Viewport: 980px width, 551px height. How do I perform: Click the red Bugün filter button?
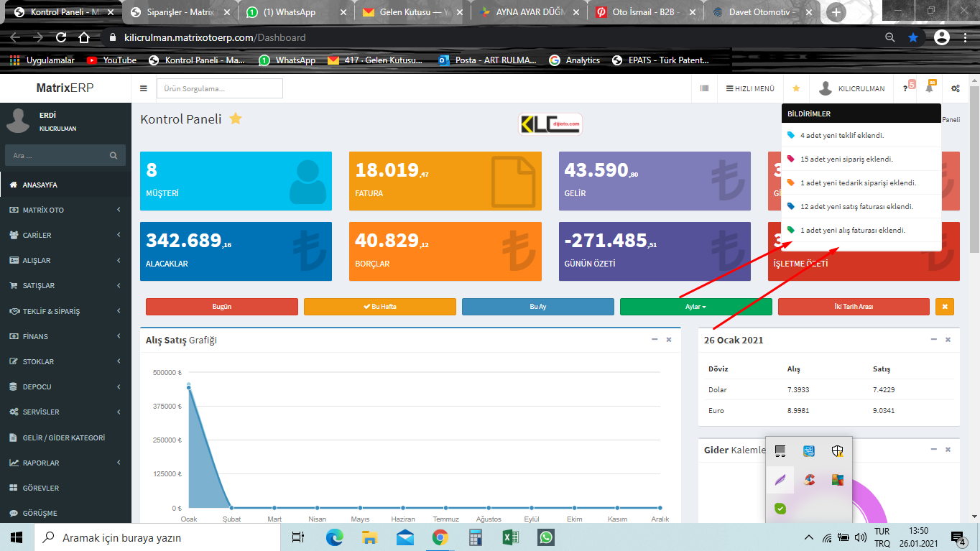pos(221,307)
